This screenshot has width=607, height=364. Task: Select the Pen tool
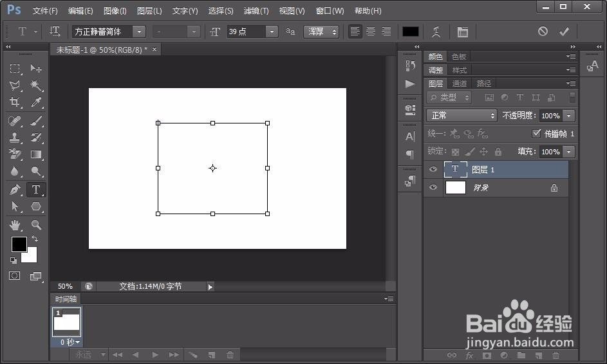pos(15,190)
